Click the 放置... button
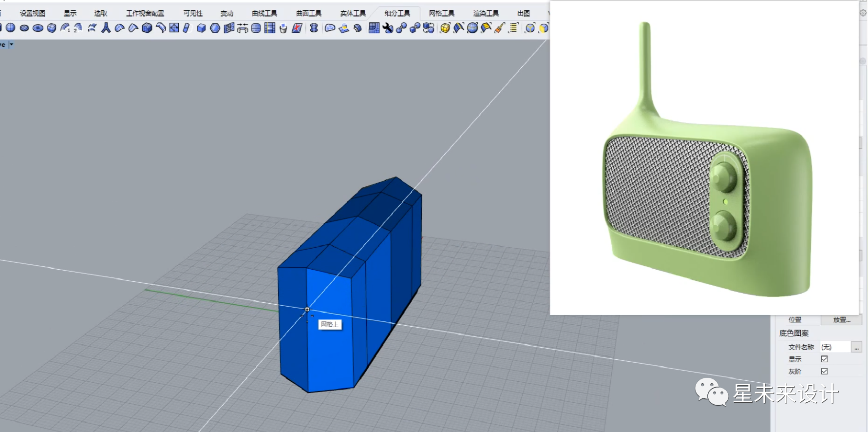Viewport: 868px width, 432px height. click(842, 320)
